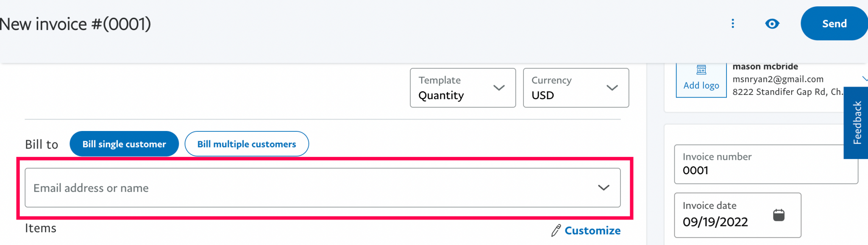Open the calendar icon in Invoice date

coord(779,215)
